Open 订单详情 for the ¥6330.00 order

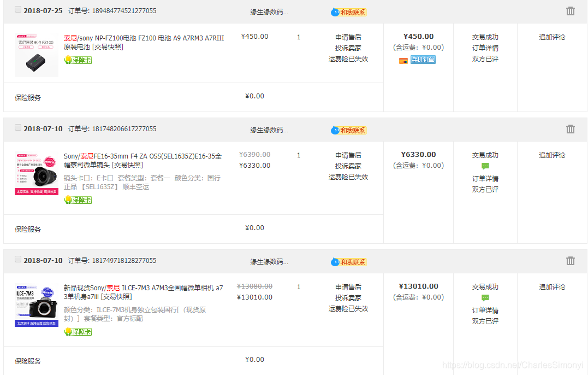pyautogui.click(x=485, y=179)
